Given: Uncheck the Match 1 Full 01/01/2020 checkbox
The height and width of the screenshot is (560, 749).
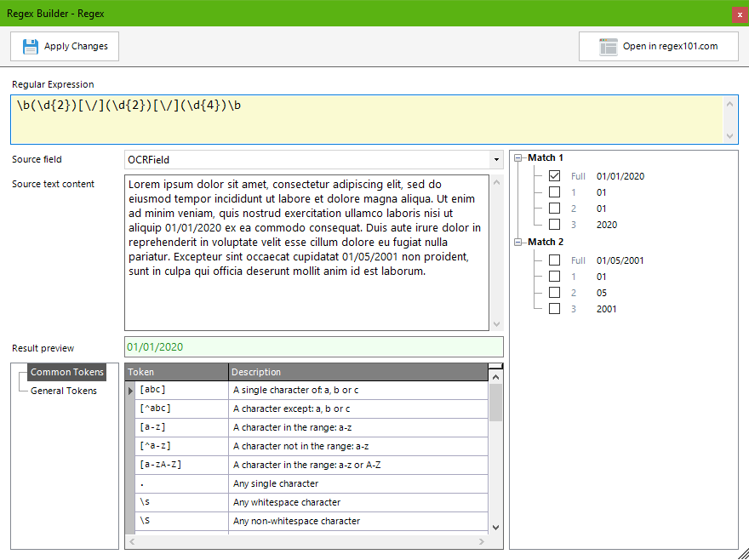Looking at the screenshot, I should (x=555, y=176).
